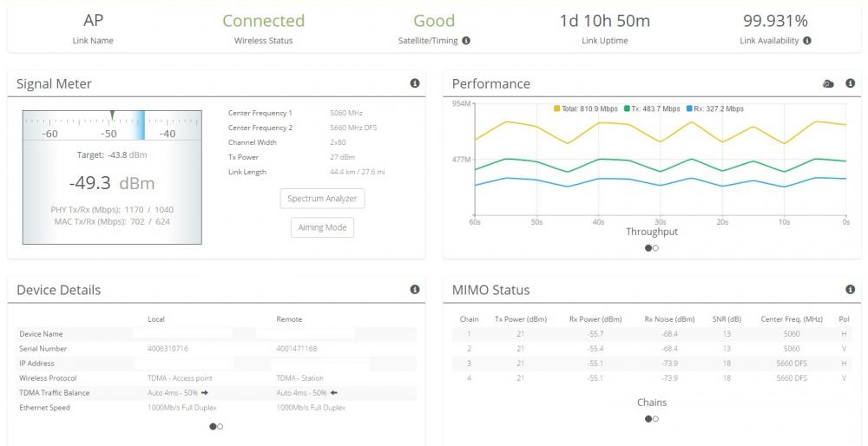Open the MIMO Status info icon
Image resolution: width=868 pixels, height=446 pixels.
851,289
